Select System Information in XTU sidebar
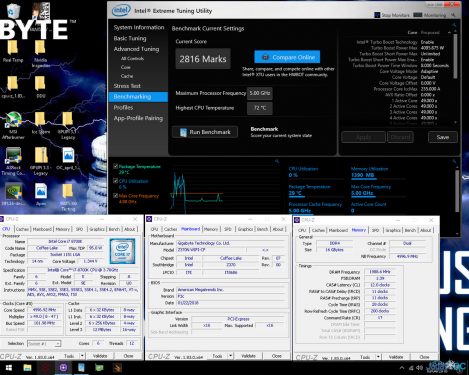 (139, 27)
